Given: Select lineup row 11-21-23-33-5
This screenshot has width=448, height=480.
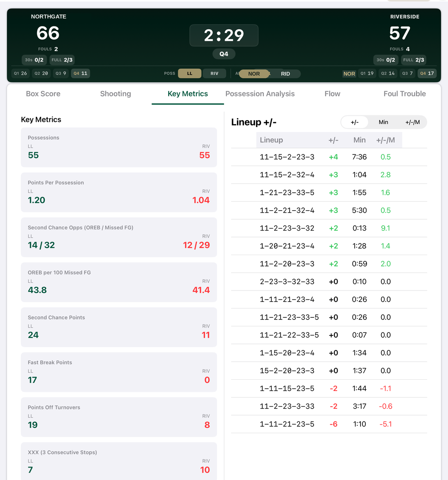Looking at the screenshot, I should click(x=329, y=317).
